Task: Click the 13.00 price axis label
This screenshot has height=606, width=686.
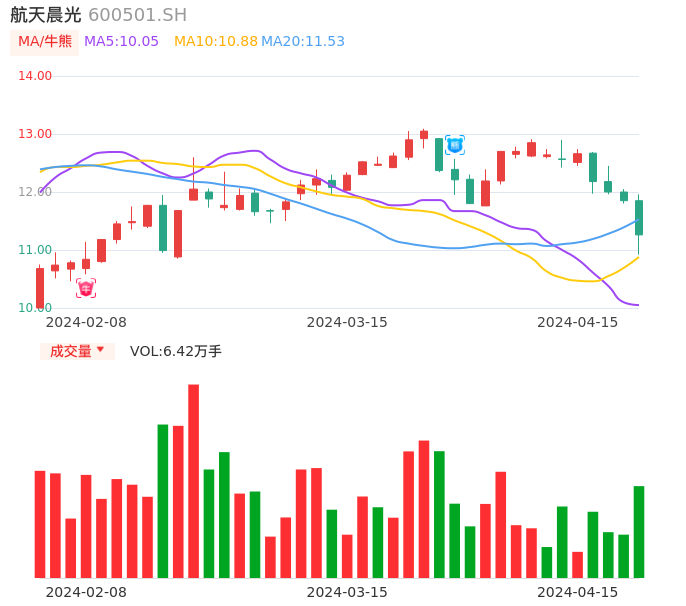Action: pos(35,134)
